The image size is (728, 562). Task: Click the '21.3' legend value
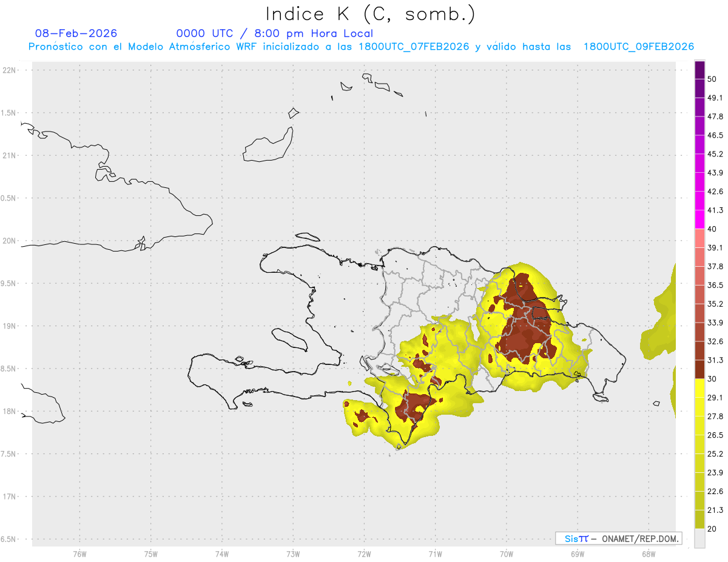click(x=715, y=510)
